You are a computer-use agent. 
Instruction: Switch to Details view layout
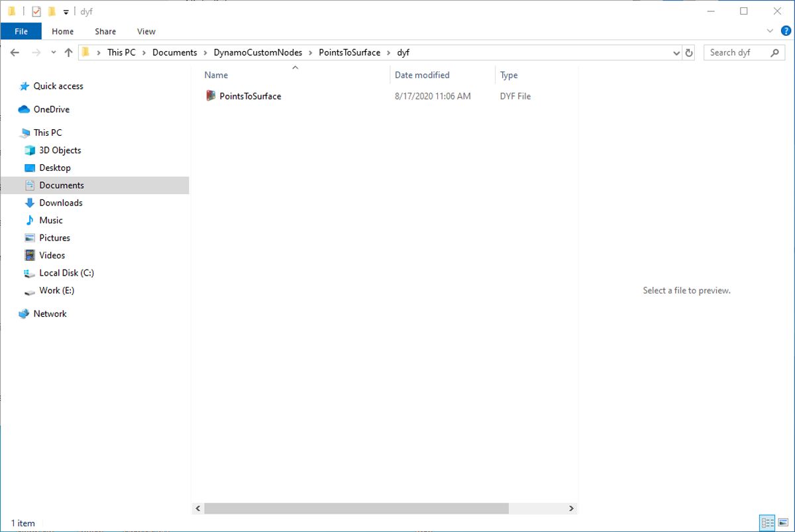767,523
